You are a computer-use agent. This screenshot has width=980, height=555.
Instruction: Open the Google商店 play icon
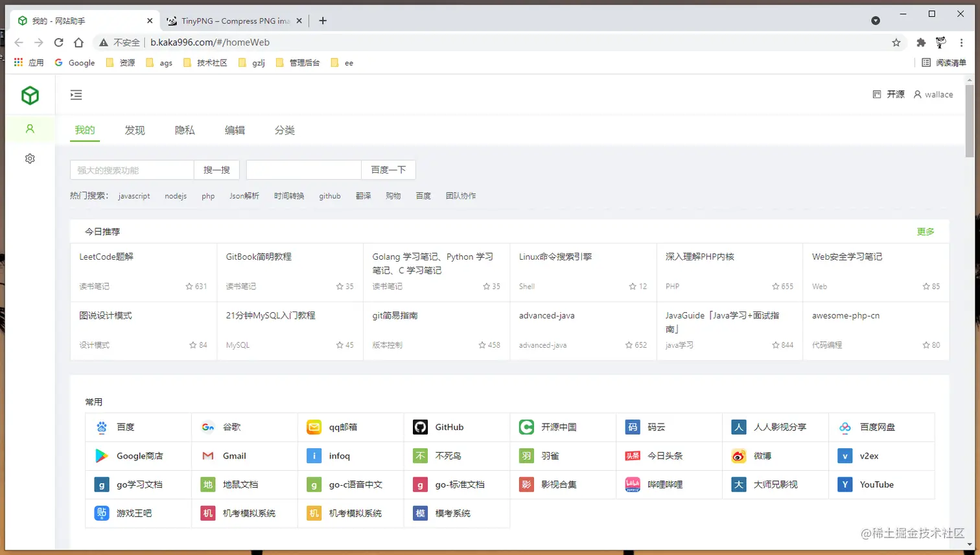[102, 456]
